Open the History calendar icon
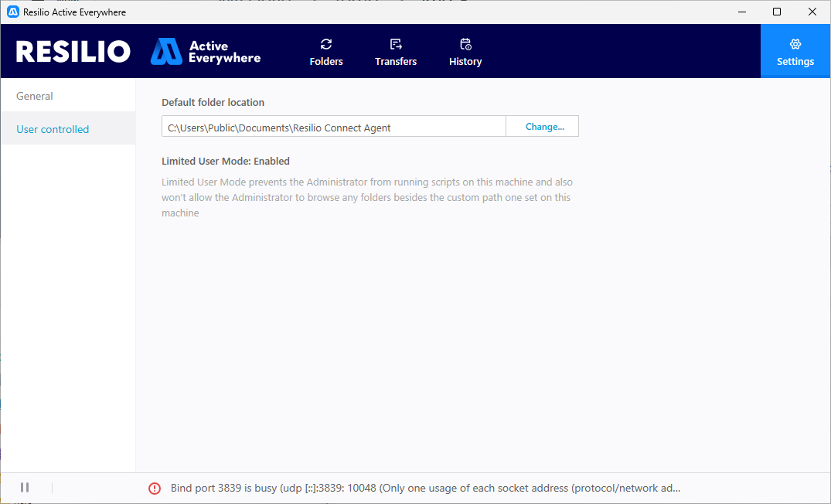 465,45
